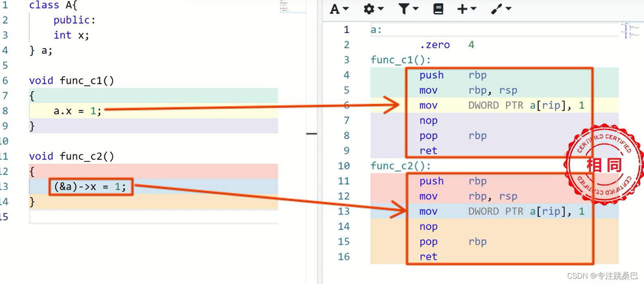Click the font size 'A' icon

(335, 9)
